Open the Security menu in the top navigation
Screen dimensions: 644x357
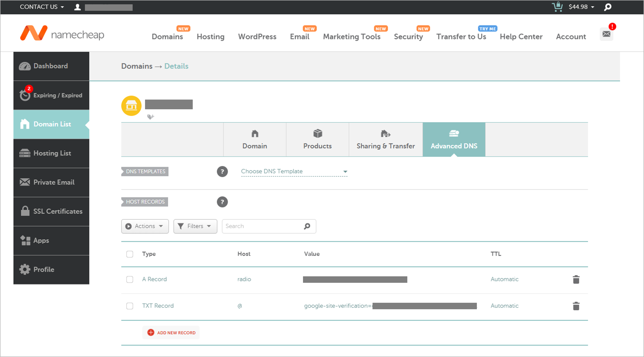click(x=408, y=37)
